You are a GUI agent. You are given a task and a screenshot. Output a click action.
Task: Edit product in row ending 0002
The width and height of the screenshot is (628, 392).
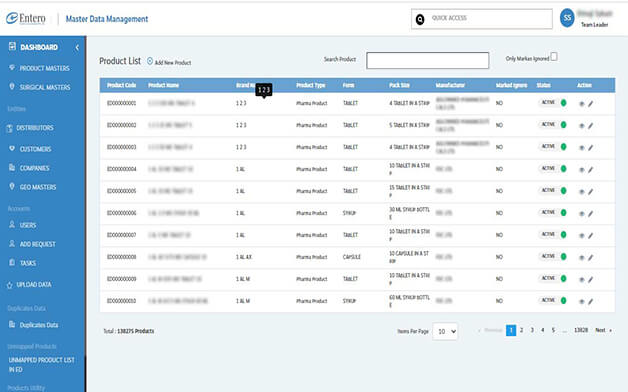tap(590, 126)
